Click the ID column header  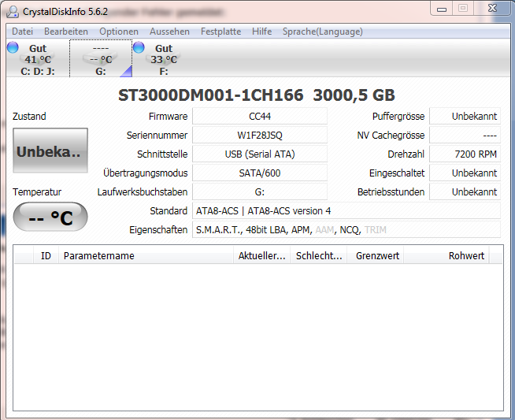[x=46, y=255]
